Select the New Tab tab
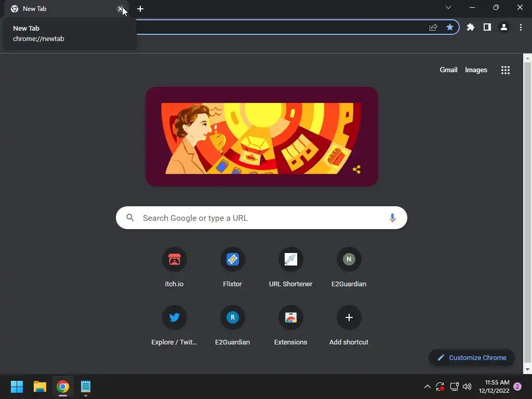This screenshot has width=532, height=399. coord(66,9)
